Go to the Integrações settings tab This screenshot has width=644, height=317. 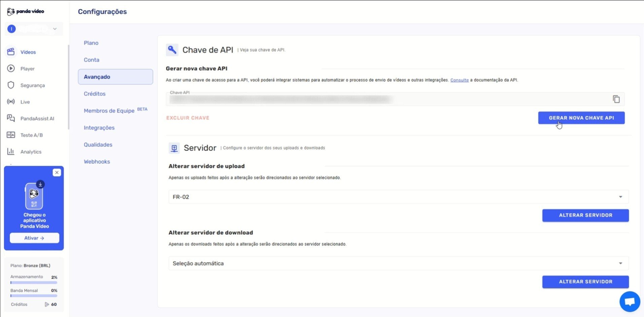99,128
